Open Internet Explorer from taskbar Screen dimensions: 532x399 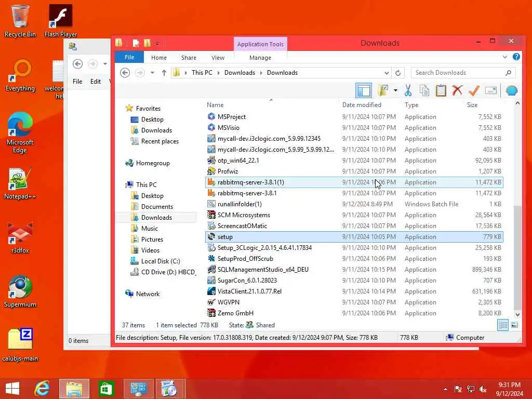pyautogui.click(x=43, y=389)
